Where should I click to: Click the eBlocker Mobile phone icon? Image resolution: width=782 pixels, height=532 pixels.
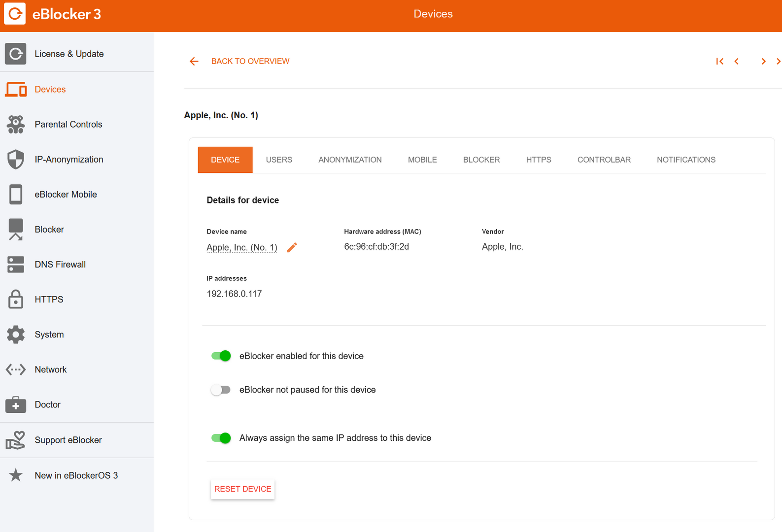click(x=16, y=194)
